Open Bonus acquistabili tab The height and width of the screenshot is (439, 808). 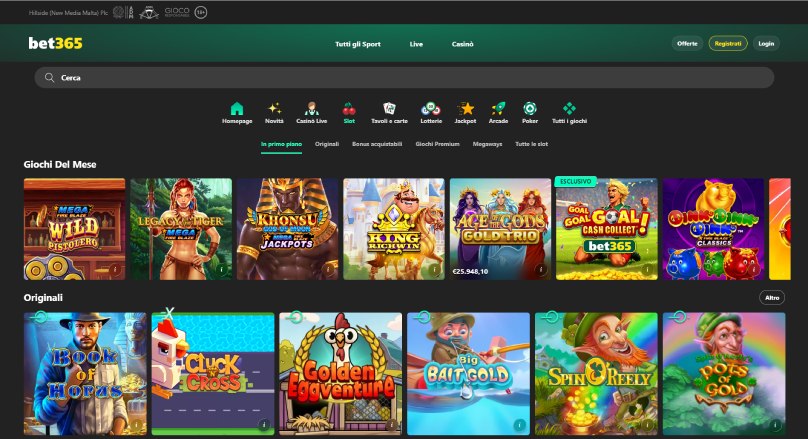(377, 144)
